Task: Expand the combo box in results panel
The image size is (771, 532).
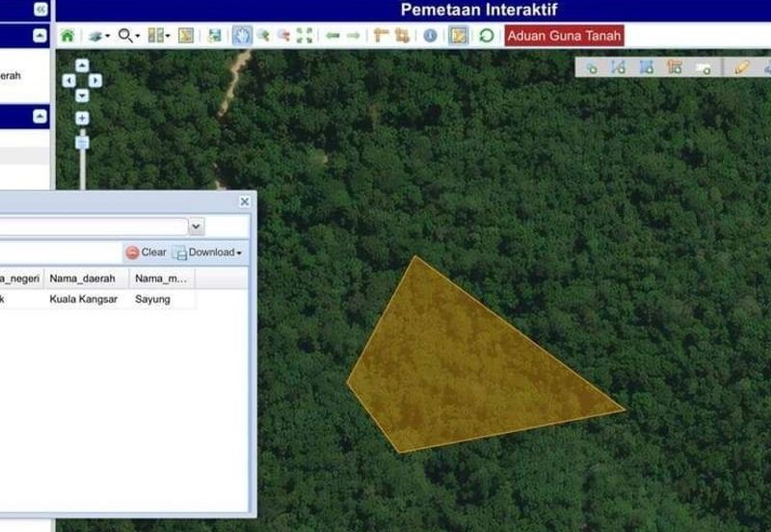Action: (x=197, y=226)
